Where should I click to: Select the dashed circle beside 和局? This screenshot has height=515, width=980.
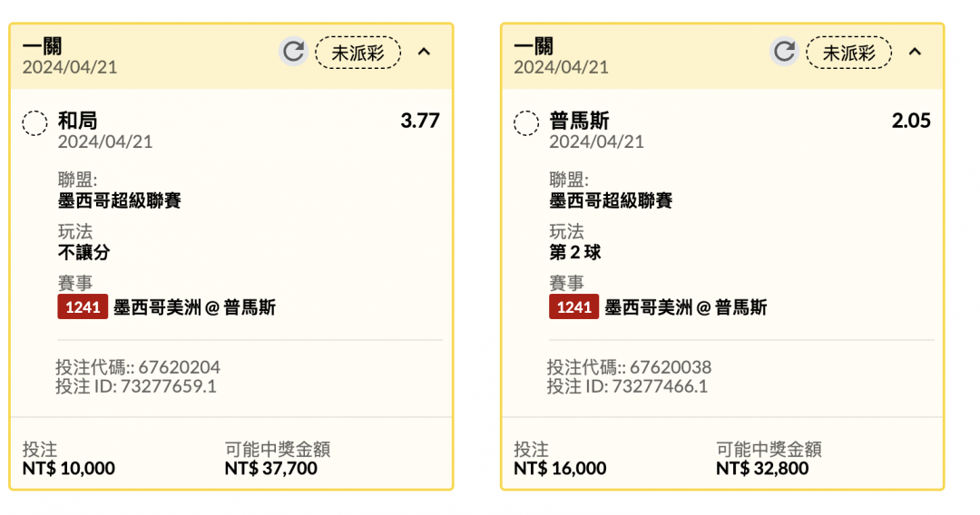pos(35,123)
